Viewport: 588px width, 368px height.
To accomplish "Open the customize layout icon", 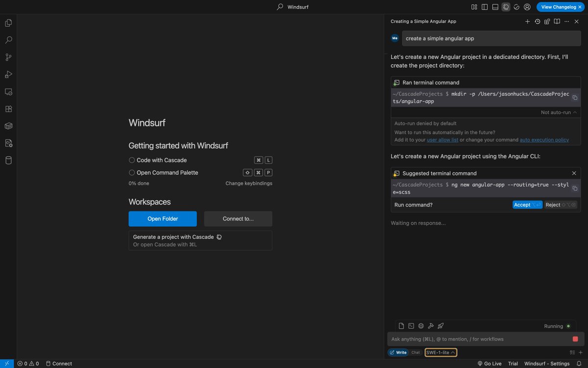I will pos(474,7).
